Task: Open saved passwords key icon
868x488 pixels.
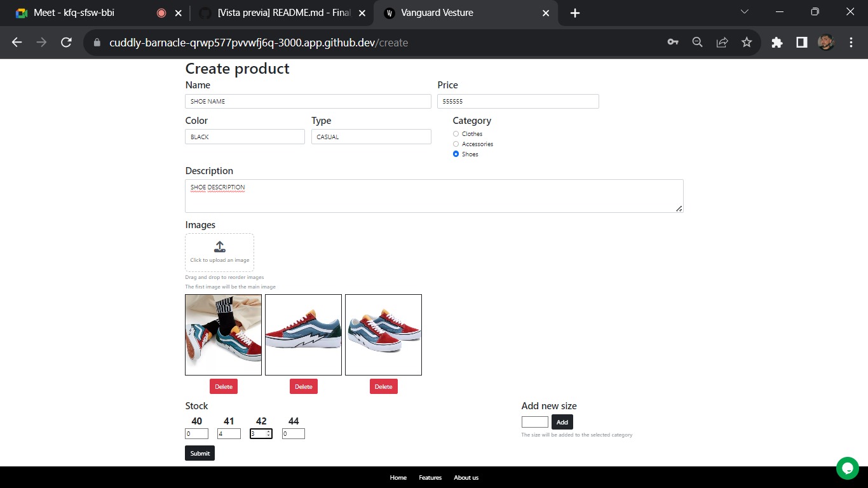Action: click(x=673, y=43)
